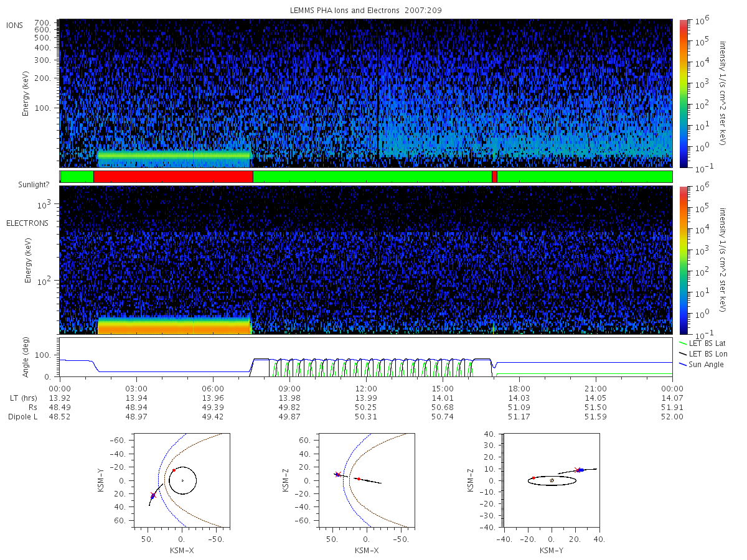
Task: Click the electrons intensity color bar
Action: 682,260
